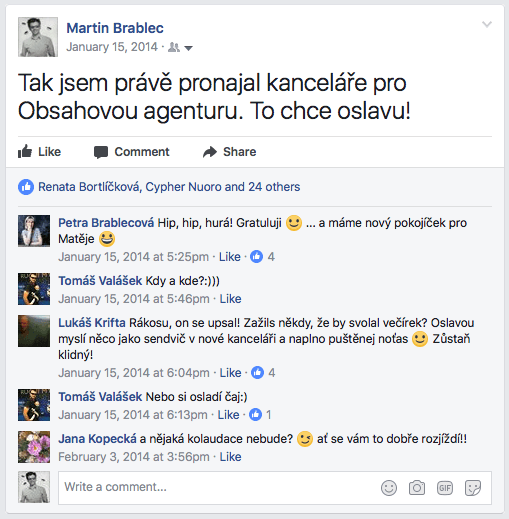Screen dimensions: 509x519
Task: Click the emoji icon in comment box
Action: (x=389, y=488)
